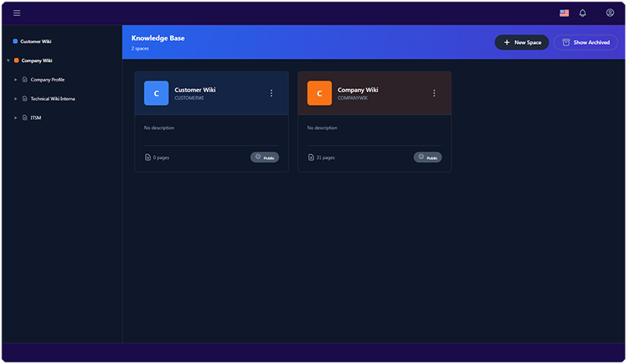627x364 pixels.
Task: Select ITSM page in the sidebar
Action: [36, 117]
